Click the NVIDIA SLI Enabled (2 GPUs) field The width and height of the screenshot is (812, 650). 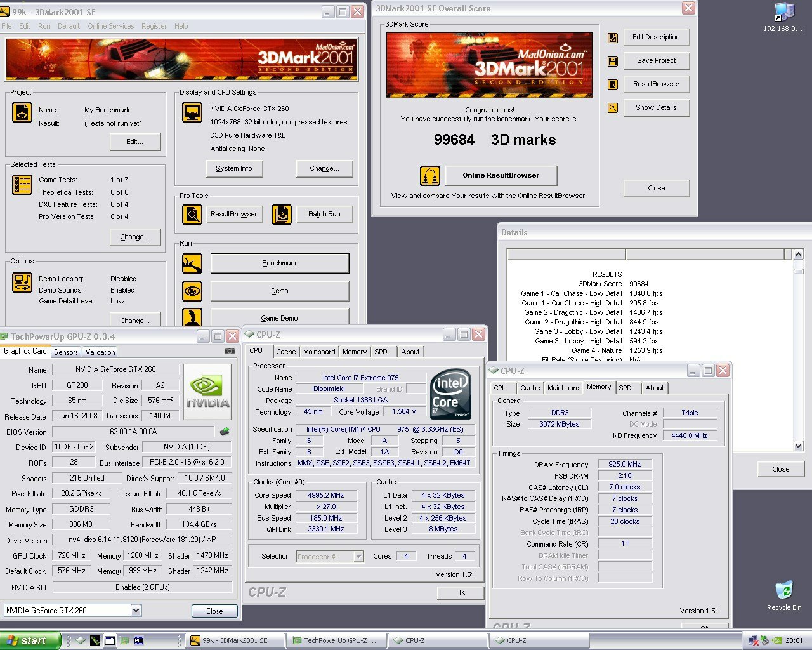click(142, 587)
